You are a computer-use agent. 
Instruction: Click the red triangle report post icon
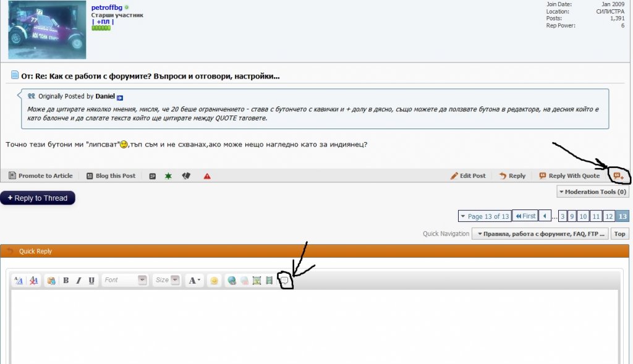[x=207, y=176]
